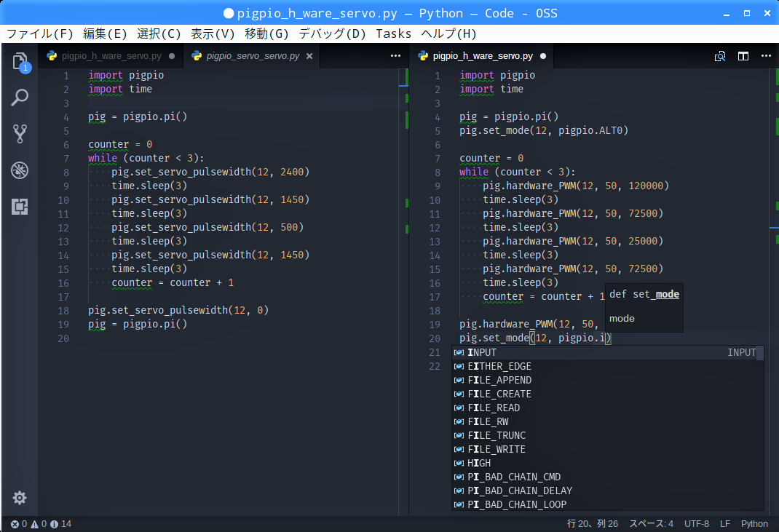Open the 編集(E) menu
Image resolution: width=779 pixels, height=532 pixels.
tap(105, 33)
